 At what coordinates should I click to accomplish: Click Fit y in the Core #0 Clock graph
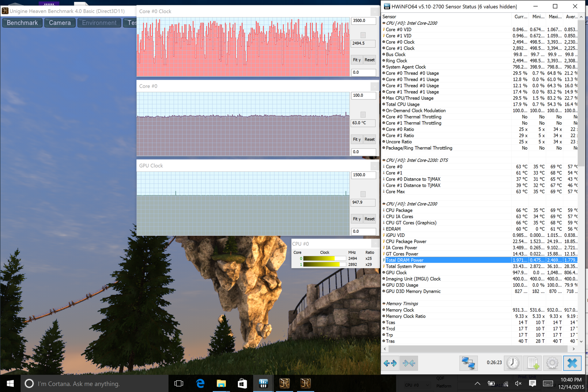click(x=357, y=60)
